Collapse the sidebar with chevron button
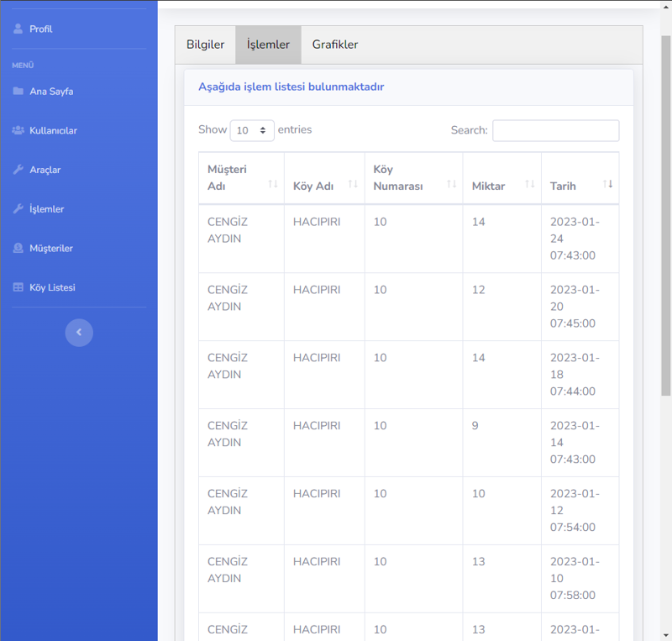 pos(79,333)
